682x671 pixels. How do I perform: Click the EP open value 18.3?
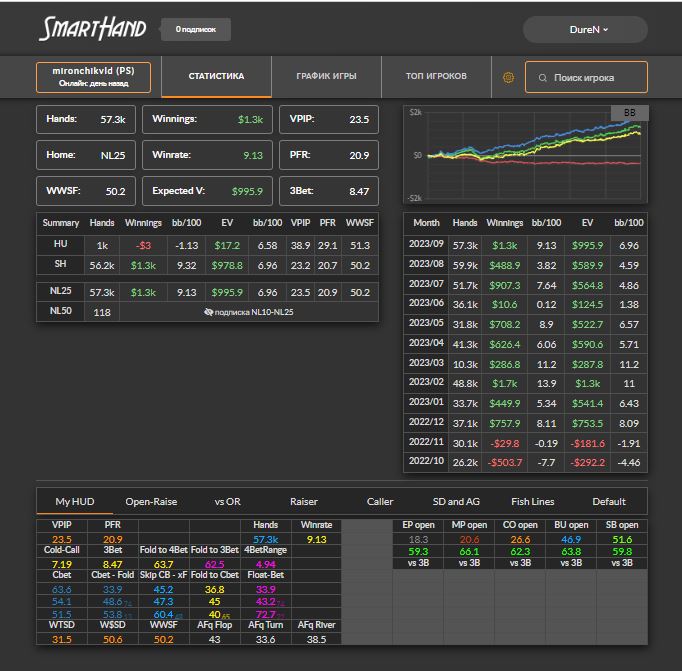(418, 540)
